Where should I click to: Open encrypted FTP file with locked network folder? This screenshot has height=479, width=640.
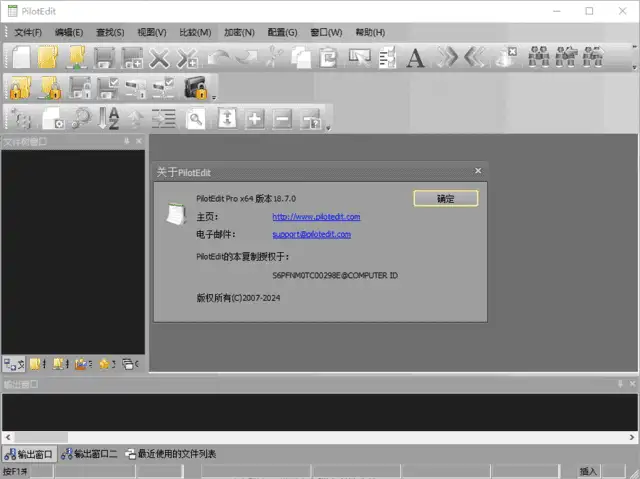50,87
